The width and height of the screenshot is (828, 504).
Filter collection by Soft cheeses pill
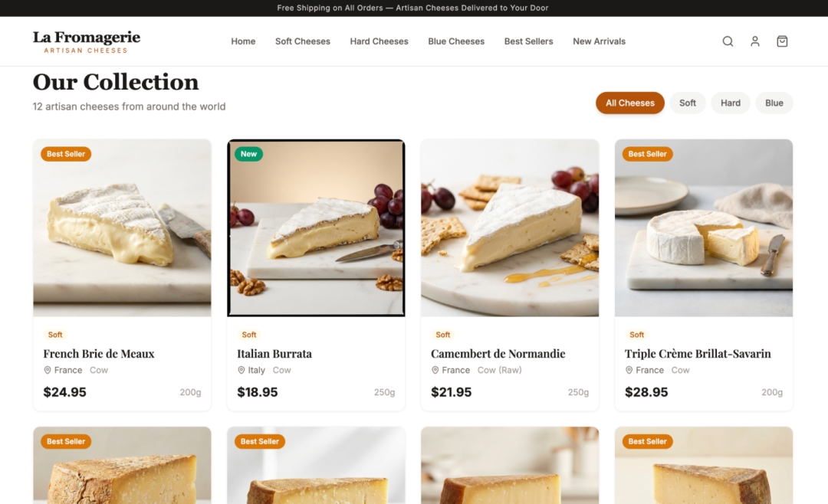point(688,103)
